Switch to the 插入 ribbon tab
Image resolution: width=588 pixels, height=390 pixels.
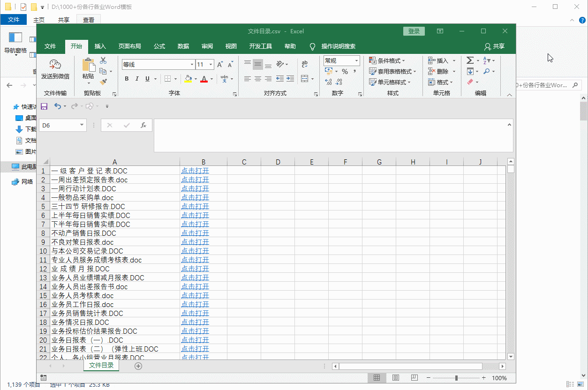click(x=100, y=46)
